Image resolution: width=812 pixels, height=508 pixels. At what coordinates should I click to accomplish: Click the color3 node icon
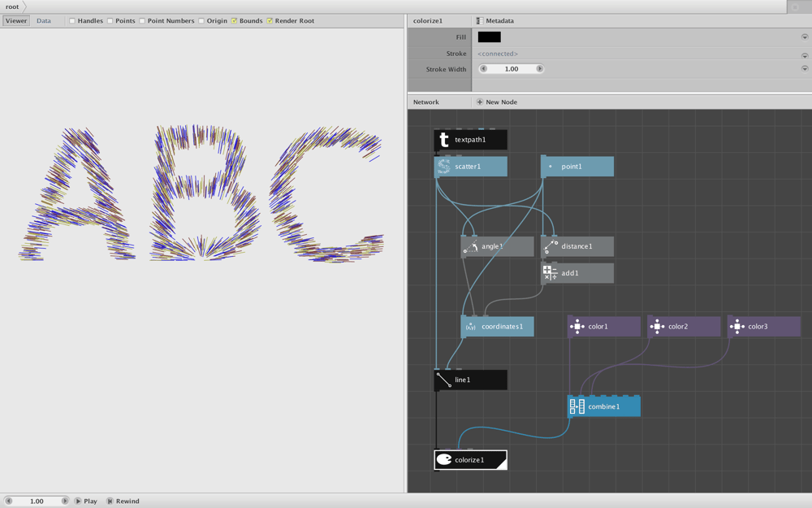(737, 327)
